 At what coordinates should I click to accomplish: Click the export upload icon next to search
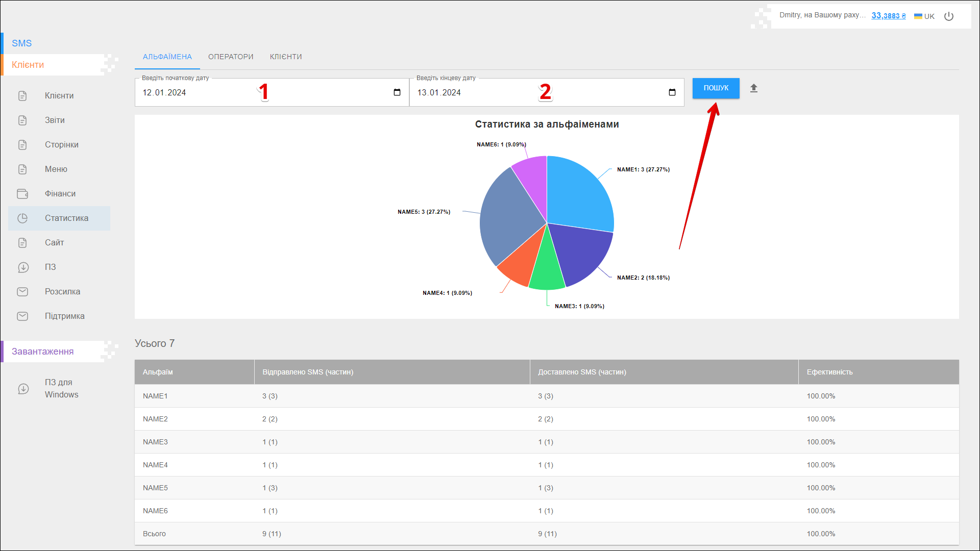point(754,88)
